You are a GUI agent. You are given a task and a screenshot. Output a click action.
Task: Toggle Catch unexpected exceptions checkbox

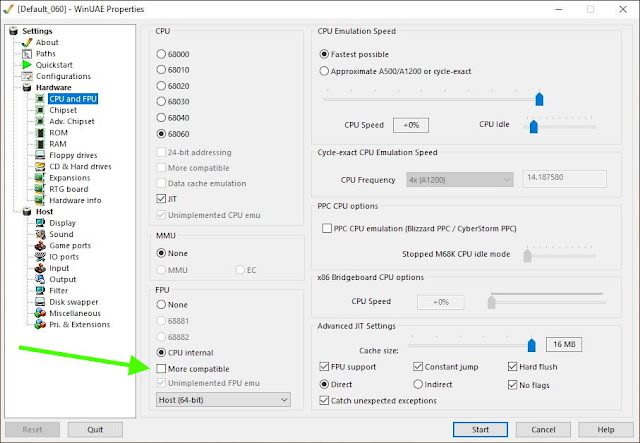coord(324,401)
